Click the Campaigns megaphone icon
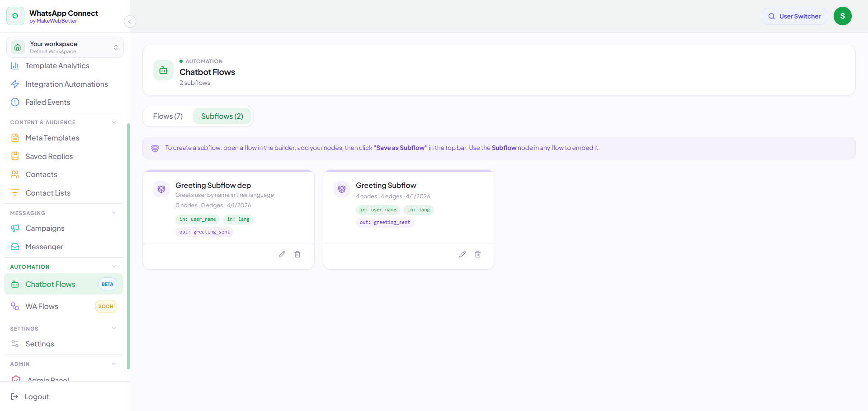868x411 pixels. [15, 228]
